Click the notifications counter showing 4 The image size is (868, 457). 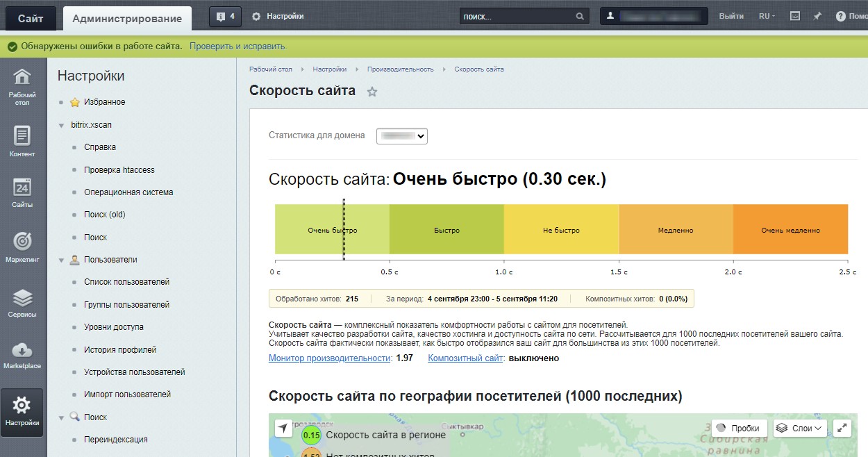[x=225, y=16]
